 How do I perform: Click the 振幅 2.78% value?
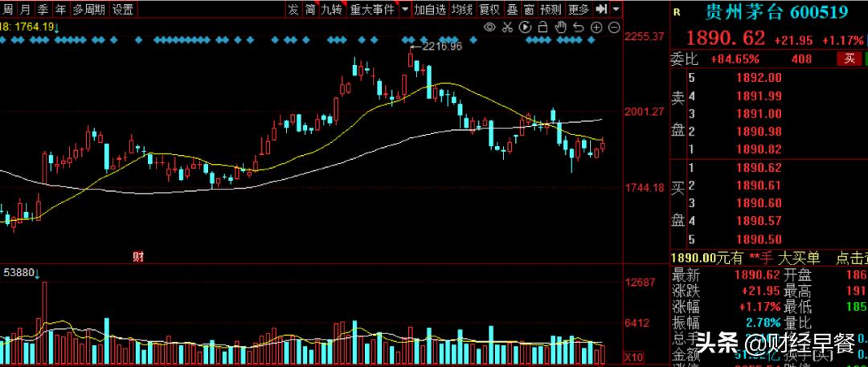click(x=763, y=322)
